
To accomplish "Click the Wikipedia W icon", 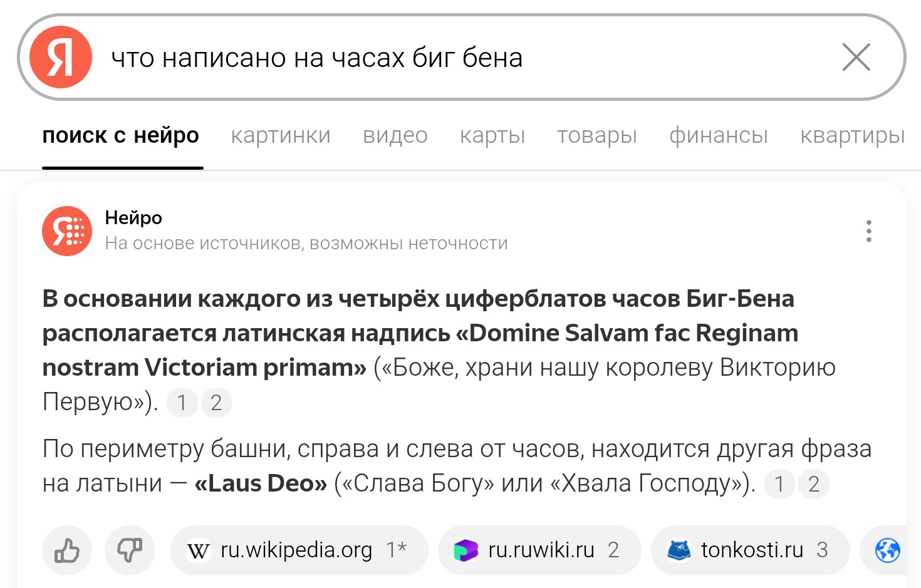I will 198,550.
